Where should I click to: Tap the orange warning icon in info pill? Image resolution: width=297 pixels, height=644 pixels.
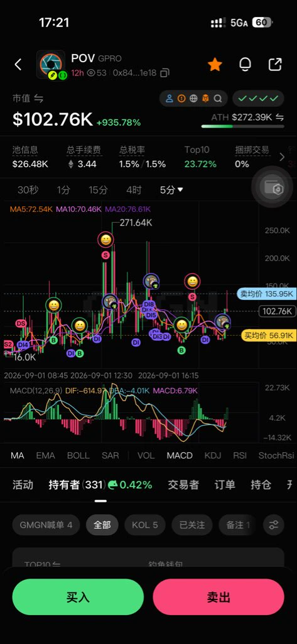[181, 99]
